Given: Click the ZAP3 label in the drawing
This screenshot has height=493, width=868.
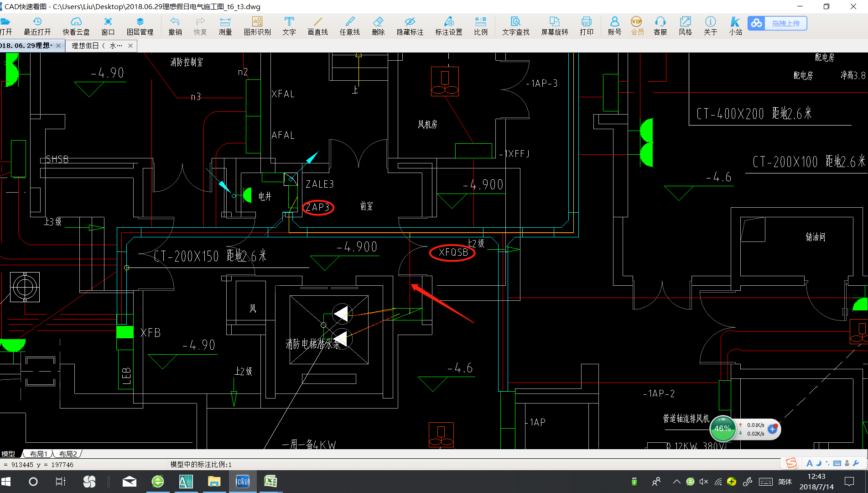Looking at the screenshot, I should point(318,207).
